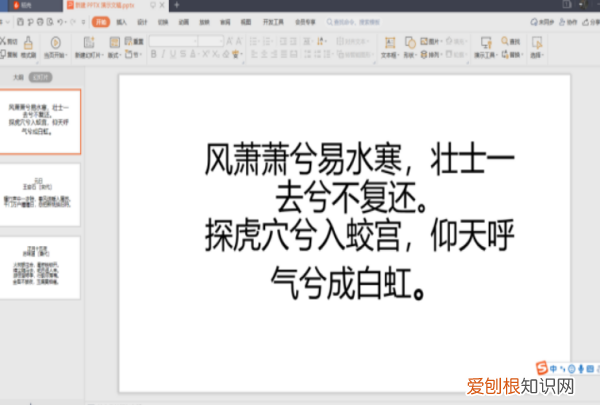
Task: Toggle Bold formatting
Action: (x=153, y=54)
